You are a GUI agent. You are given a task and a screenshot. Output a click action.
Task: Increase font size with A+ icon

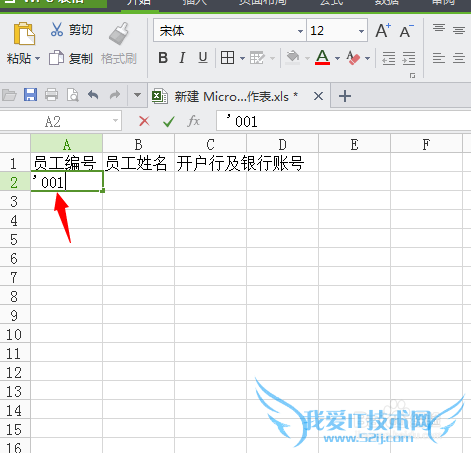pyautogui.click(x=383, y=31)
